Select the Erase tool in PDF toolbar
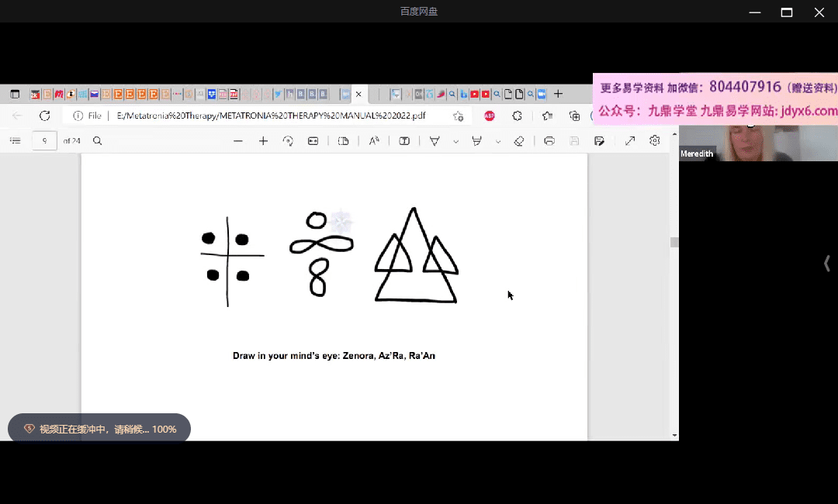The height and width of the screenshot is (504, 838). [x=519, y=141]
